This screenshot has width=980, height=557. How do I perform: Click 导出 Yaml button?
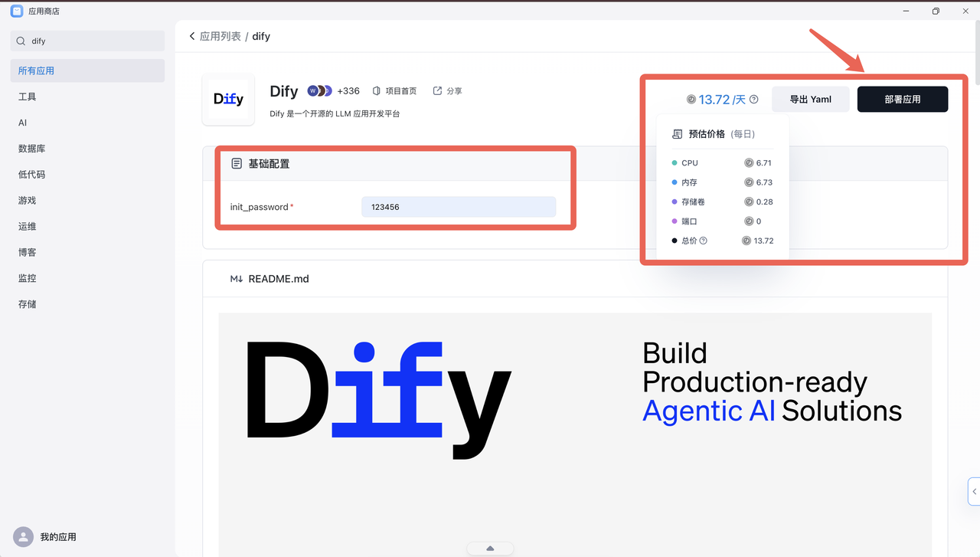(x=810, y=99)
